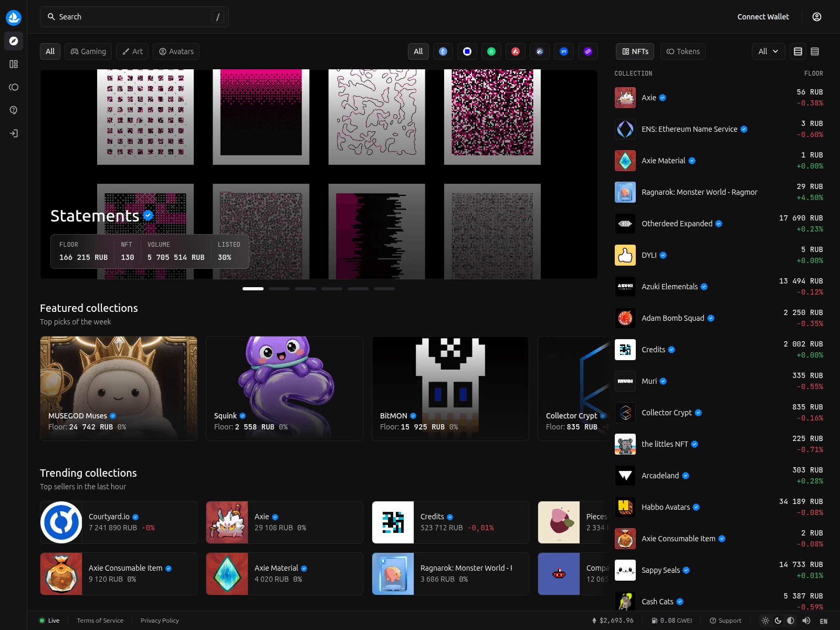Filter by Avalanche chain icon
Image resolution: width=840 pixels, height=630 pixels.
[x=516, y=51]
